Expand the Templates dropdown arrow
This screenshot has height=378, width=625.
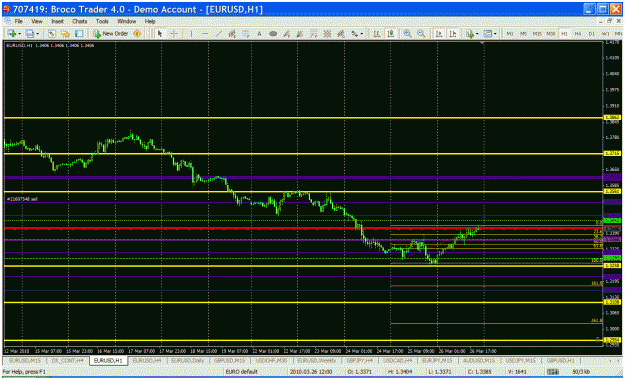(x=495, y=34)
